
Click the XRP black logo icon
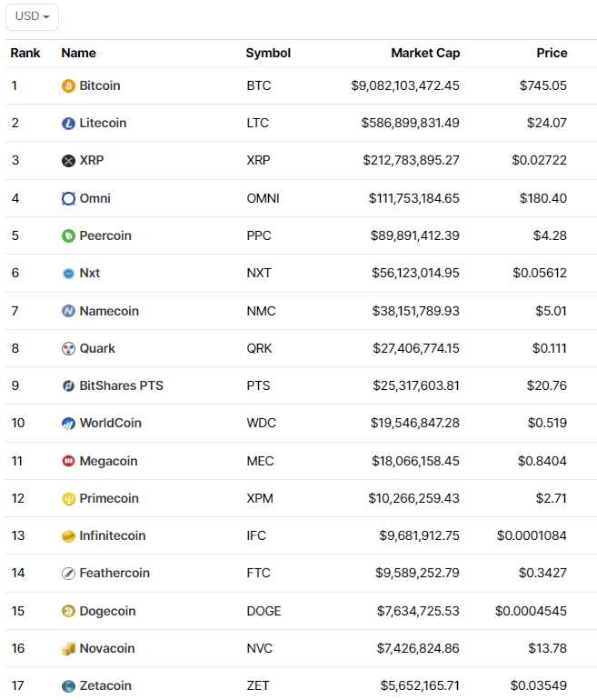point(68,160)
